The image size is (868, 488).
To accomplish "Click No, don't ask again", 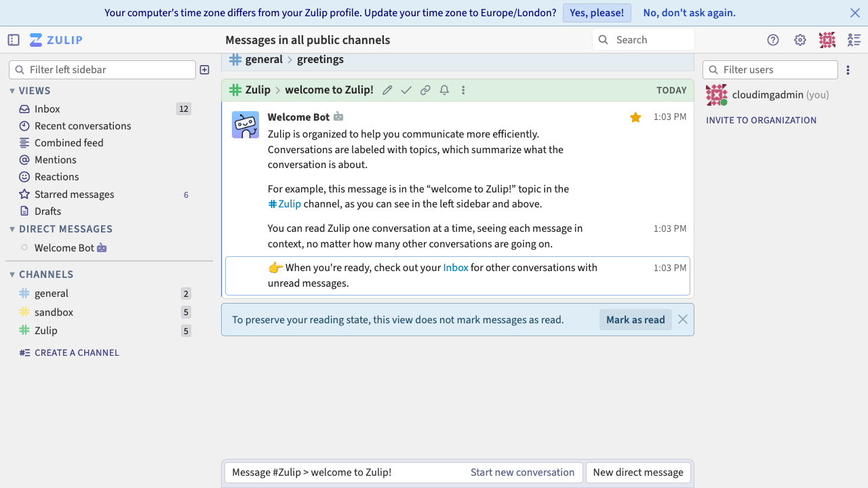I will [689, 13].
